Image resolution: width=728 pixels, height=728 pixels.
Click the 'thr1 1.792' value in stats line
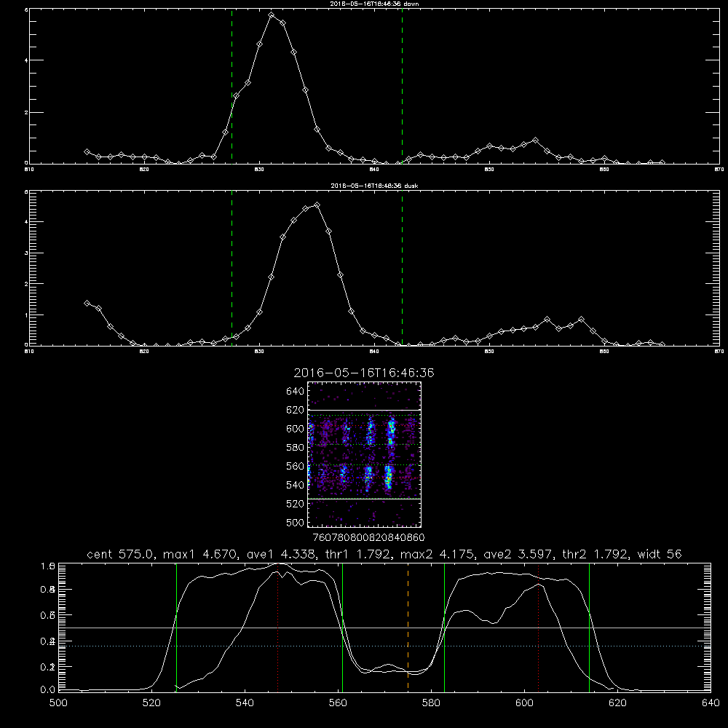click(357, 554)
